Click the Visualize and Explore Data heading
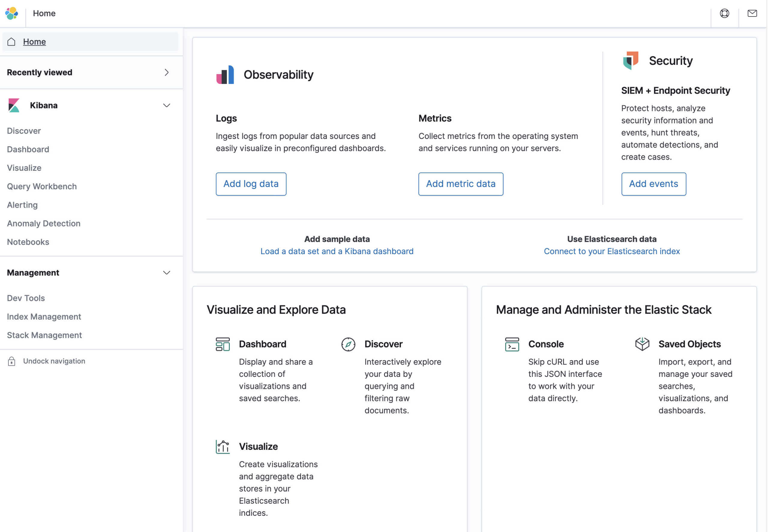The height and width of the screenshot is (532, 768). tap(276, 310)
